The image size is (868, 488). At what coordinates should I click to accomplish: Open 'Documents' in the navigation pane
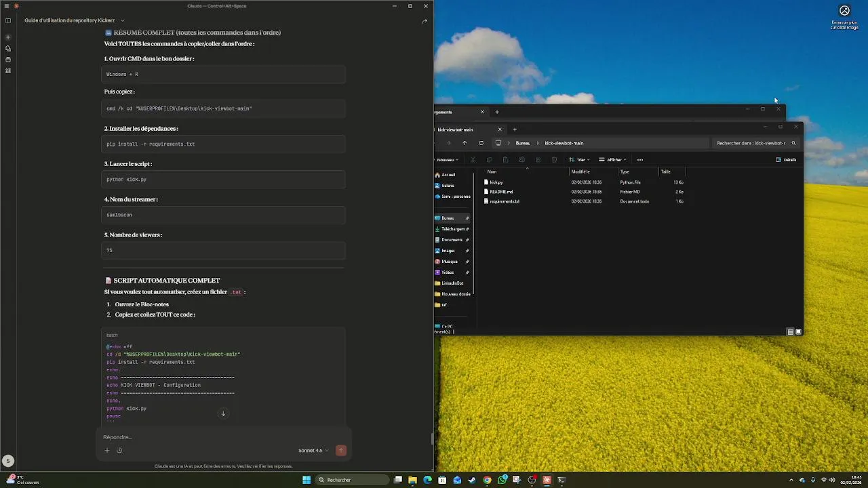coord(452,240)
